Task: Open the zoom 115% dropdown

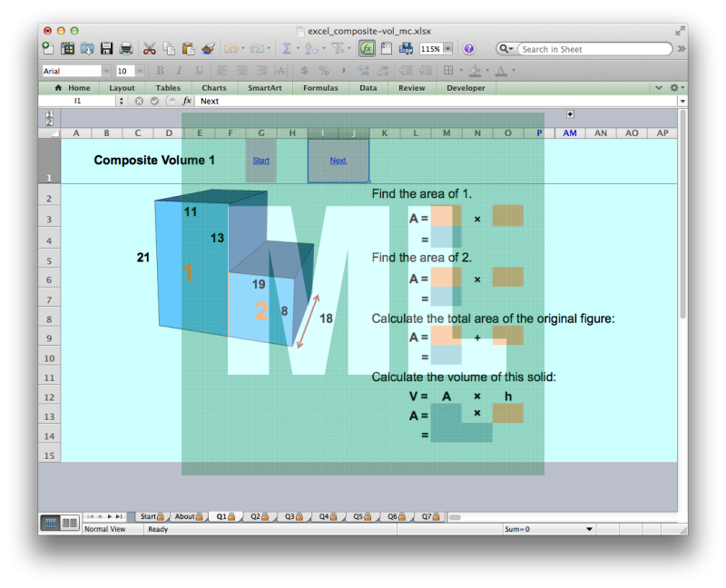Action: (x=448, y=49)
